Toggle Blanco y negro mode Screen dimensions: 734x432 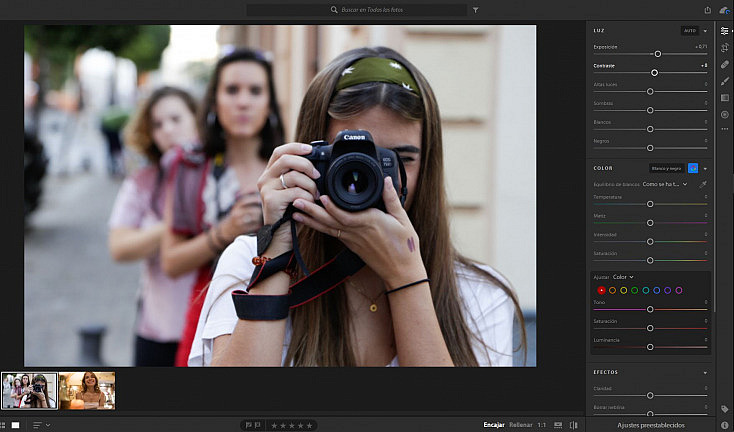[x=667, y=168]
